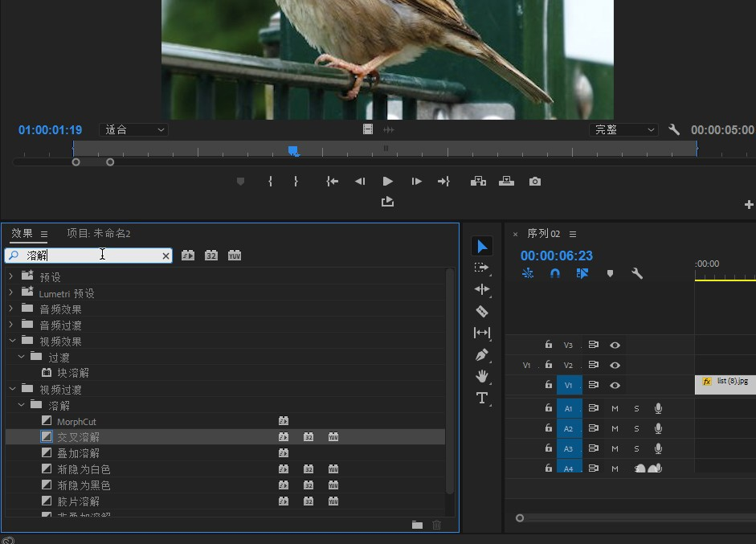Select the Selection tool arrow
756x544 pixels.
482,247
